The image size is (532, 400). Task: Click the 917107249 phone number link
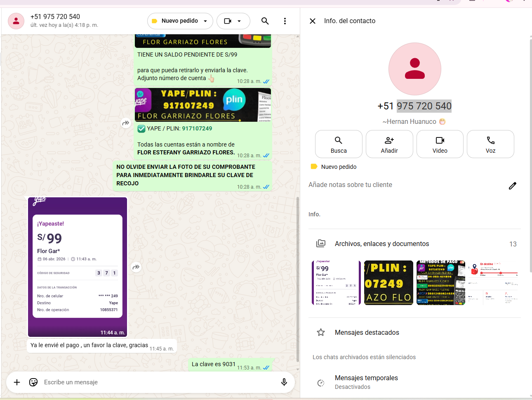(x=197, y=129)
